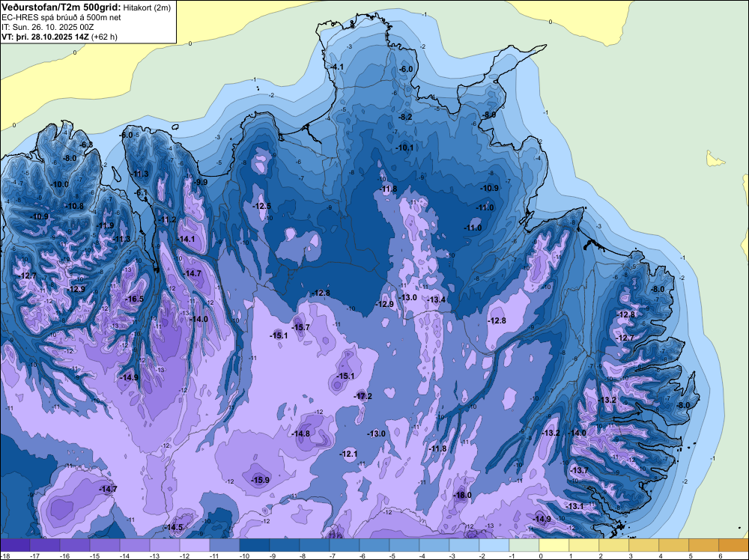The height and width of the screenshot is (560, 749).
Task: Click the -10.0 temperature label
Action: [x=60, y=184]
